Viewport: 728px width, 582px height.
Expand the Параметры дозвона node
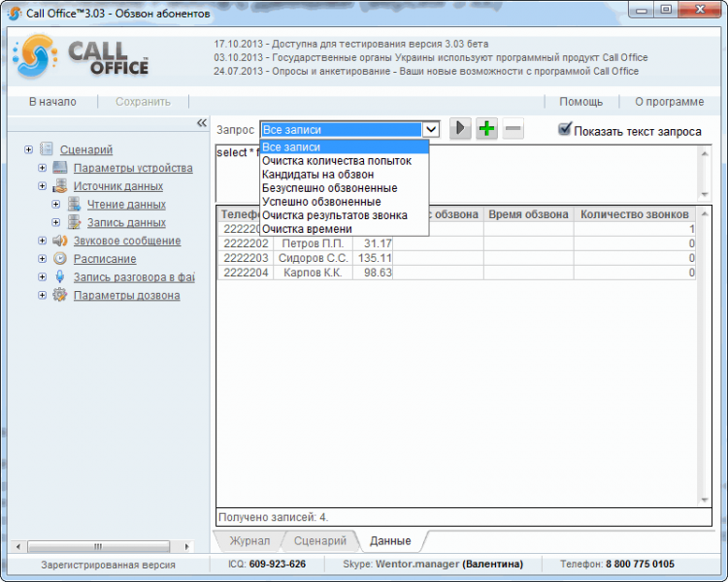[x=43, y=295]
